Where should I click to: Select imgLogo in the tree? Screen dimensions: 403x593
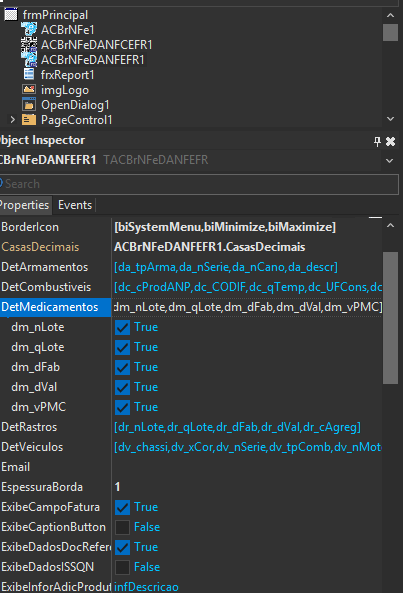click(65, 90)
